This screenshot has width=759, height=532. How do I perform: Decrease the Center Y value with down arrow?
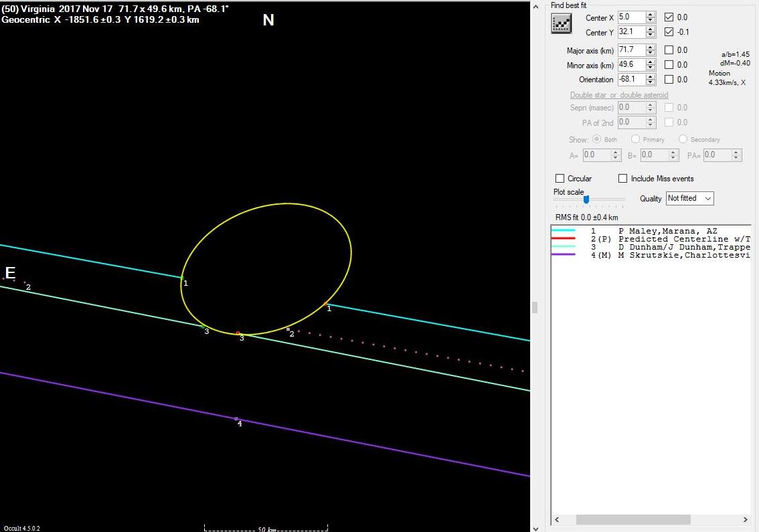coord(650,35)
